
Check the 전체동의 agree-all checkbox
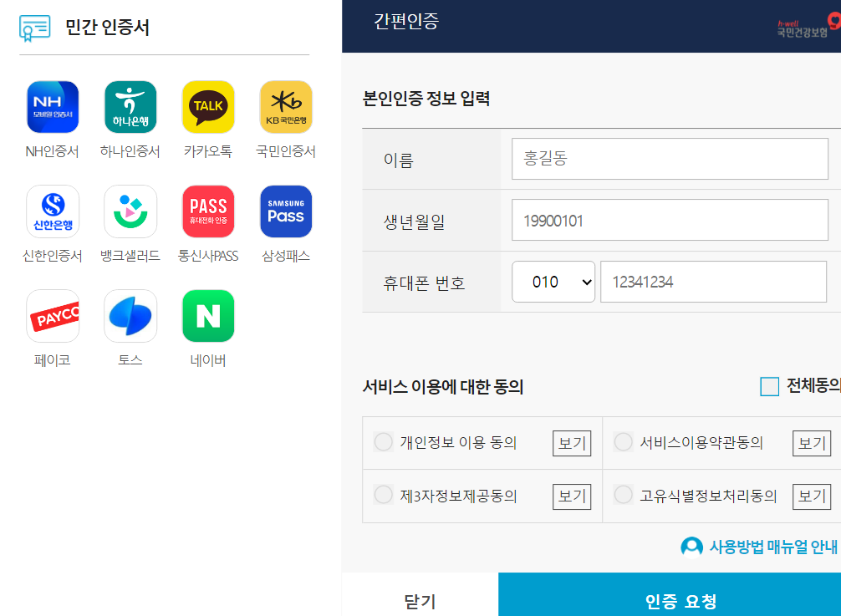[x=769, y=386]
